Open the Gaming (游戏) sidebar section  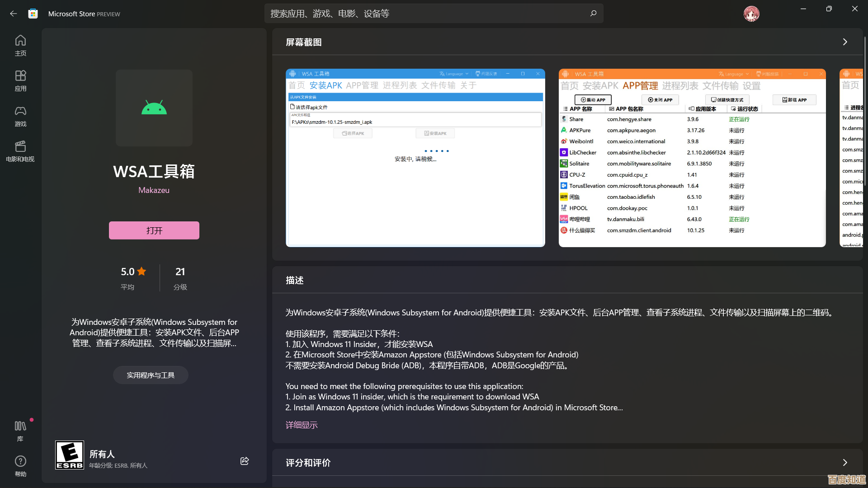coord(20,116)
